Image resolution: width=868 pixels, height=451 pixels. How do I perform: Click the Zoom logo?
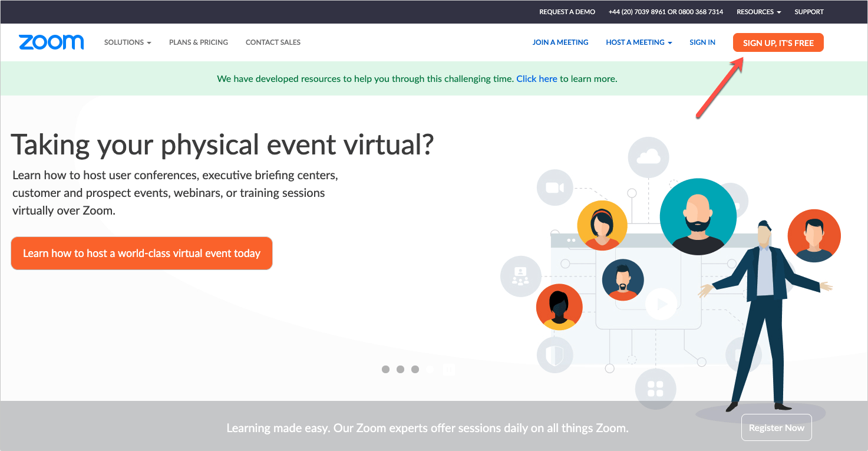51,42
